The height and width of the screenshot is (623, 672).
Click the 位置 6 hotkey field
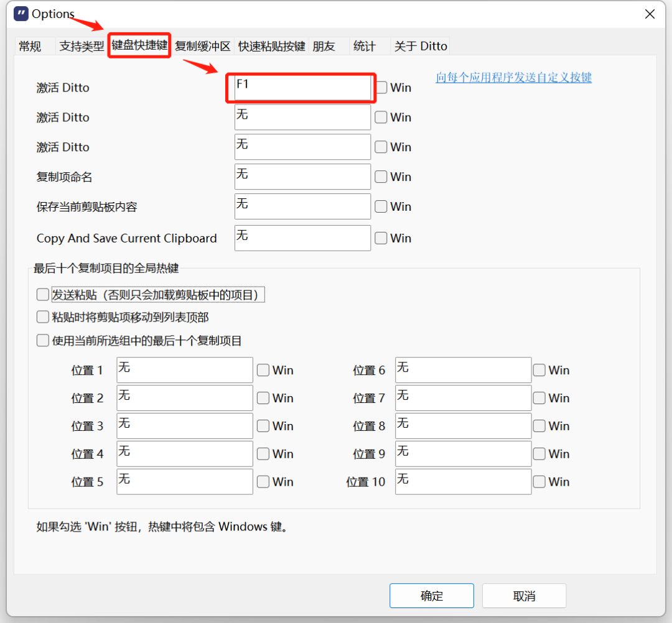pyautogui.click(x=464, y=370)
